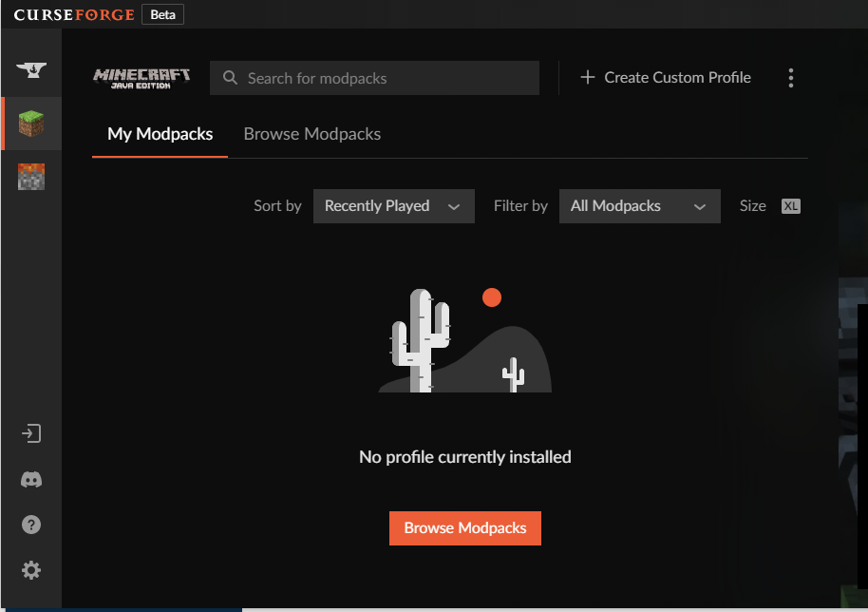
Task: Click the Beta badge next to CurseForge
Action: click(x=161, y=14)
